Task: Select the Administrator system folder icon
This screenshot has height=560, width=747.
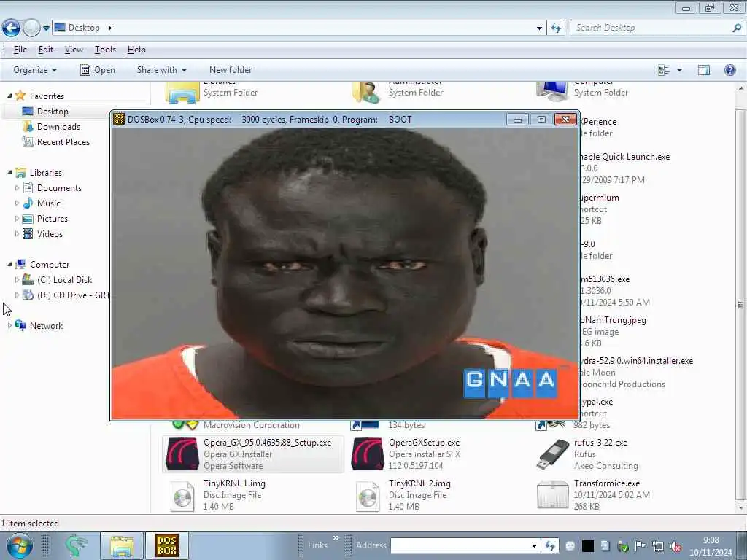Action: click(x=366, y=92)
